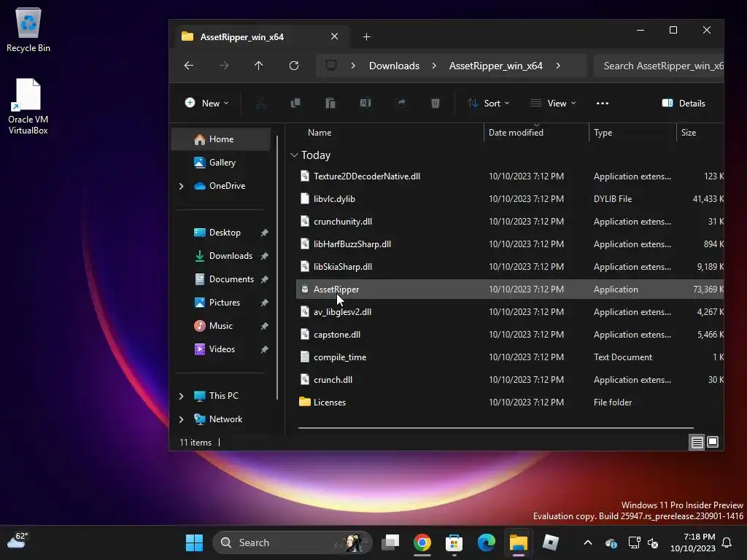The image size is (747, 560).
Task: Click Downloads in the address breadcrumb
Action: click(x=394, y=66)
